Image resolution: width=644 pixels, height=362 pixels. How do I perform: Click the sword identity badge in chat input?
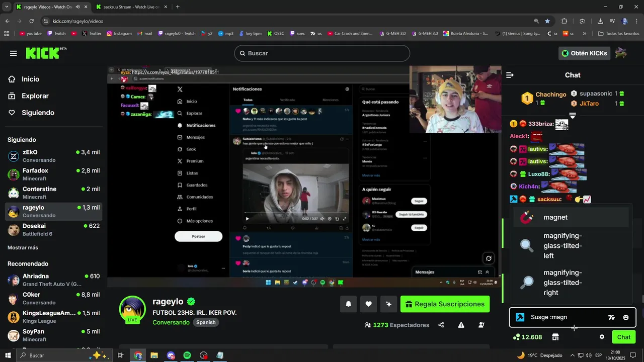(520, 317)
